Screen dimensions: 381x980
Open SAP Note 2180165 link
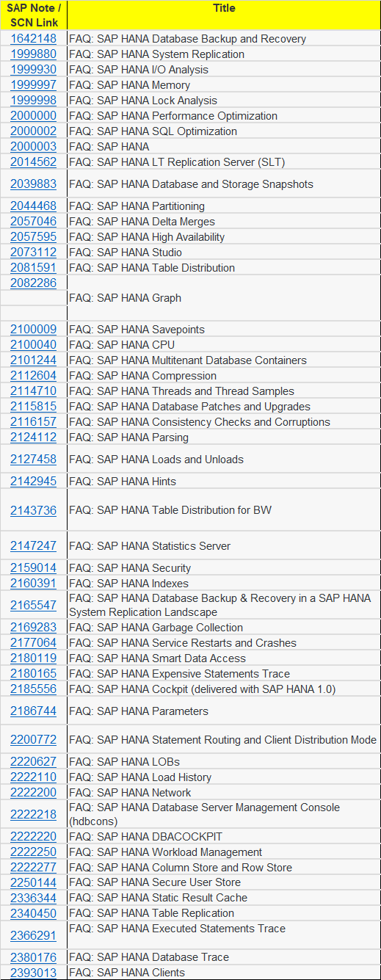point(33,674)
